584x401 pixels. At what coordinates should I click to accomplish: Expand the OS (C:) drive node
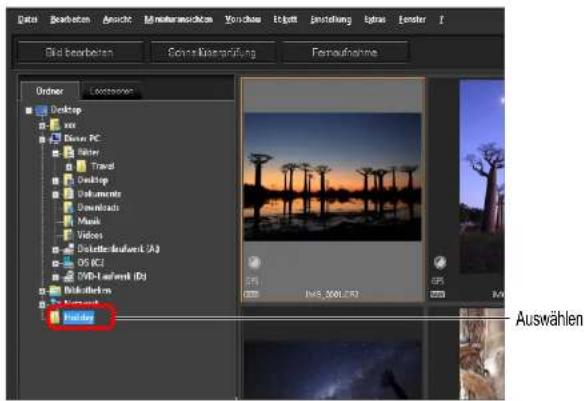click(x=55, y=263)
